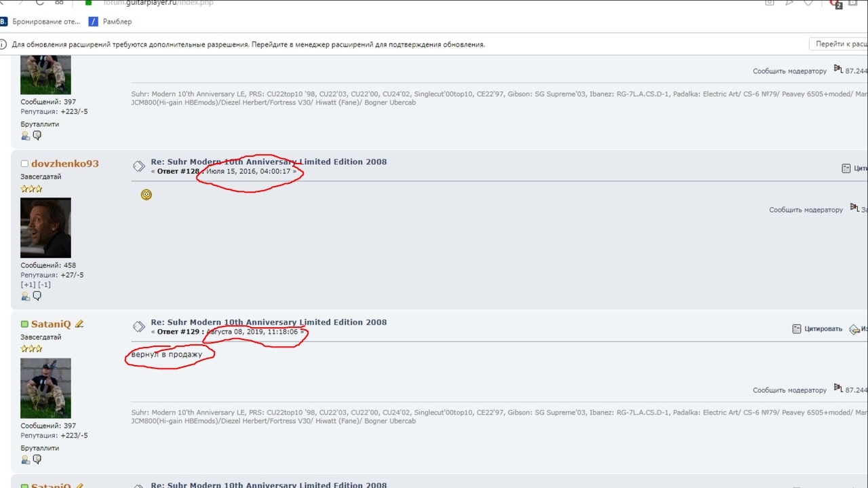868x488 pixels.
Task: Click the green online indicator next to SataniQ
Action: [24, 324]
